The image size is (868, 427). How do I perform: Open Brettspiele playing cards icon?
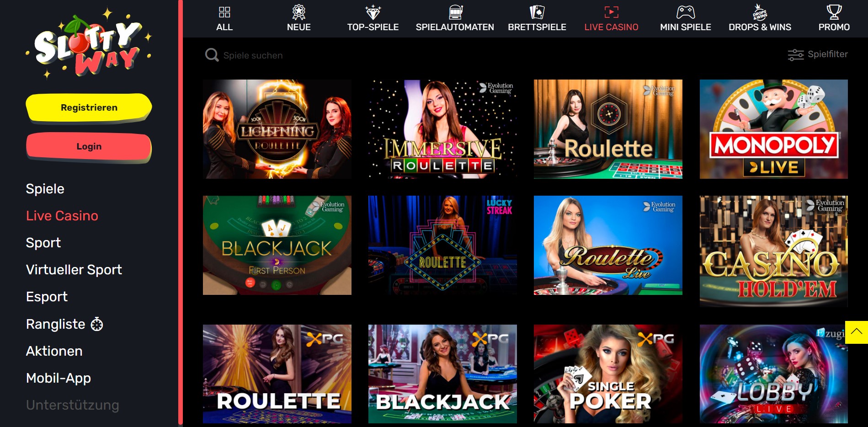click(x=537, y=12)
